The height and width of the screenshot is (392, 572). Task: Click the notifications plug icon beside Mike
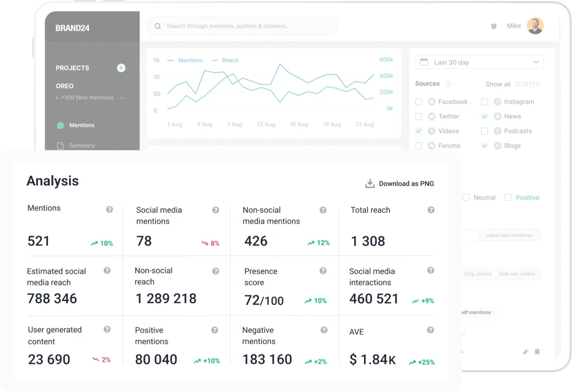pyautogui.click(x=493, y=26)
